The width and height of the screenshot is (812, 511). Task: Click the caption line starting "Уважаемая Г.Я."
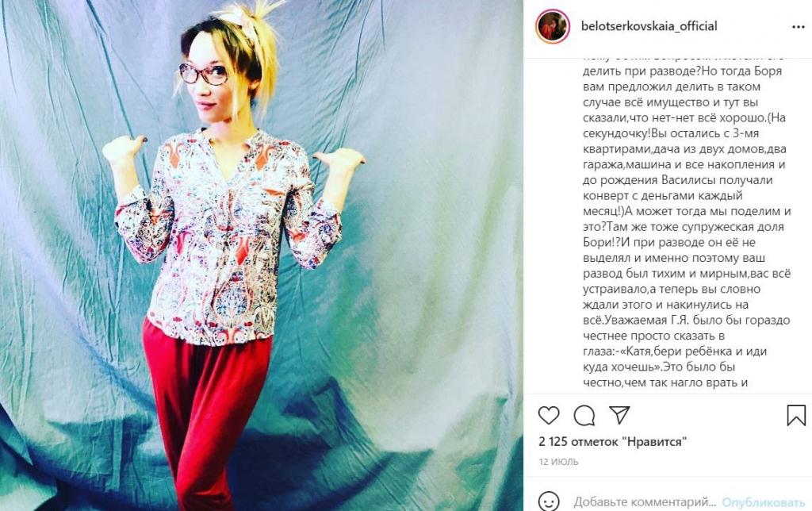tap(686, 321)
